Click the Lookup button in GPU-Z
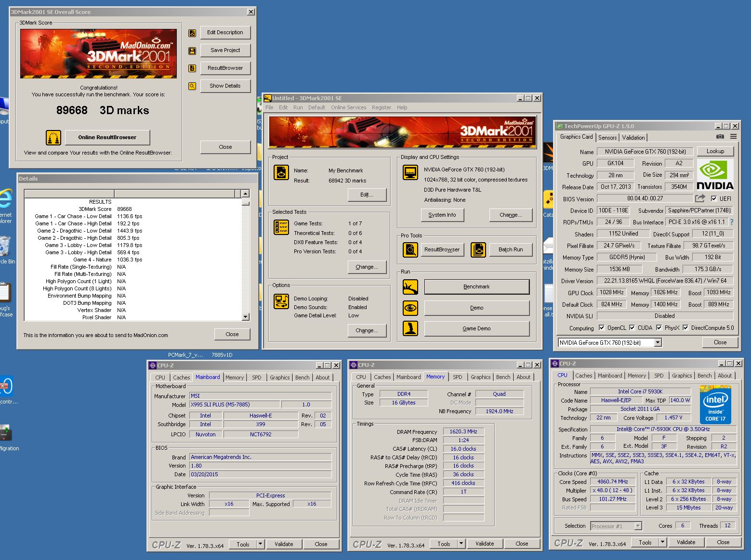Screen dimensions: 751x560 tap(715, 151)
